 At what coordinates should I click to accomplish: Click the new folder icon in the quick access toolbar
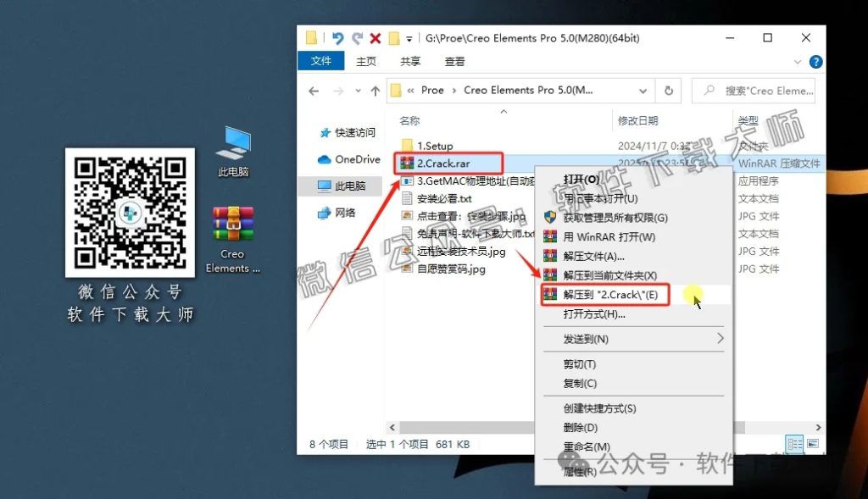(x=393, y=38)
